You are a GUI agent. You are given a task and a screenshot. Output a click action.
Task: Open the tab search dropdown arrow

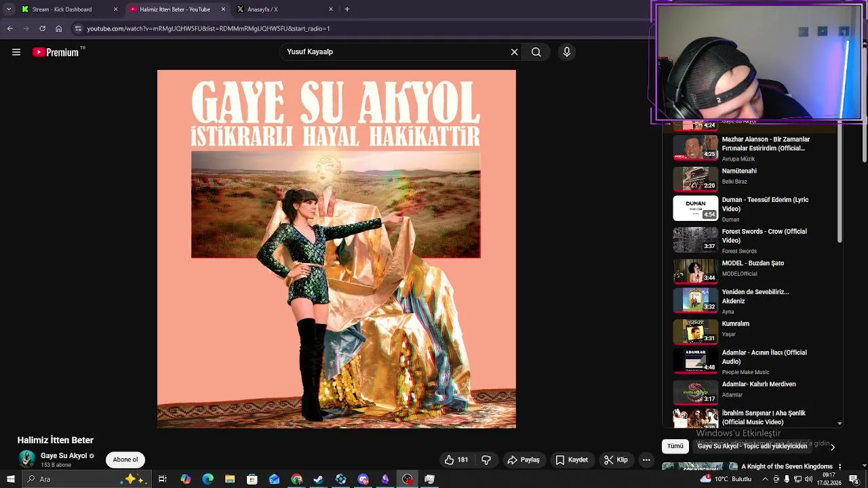pos(9,9)
